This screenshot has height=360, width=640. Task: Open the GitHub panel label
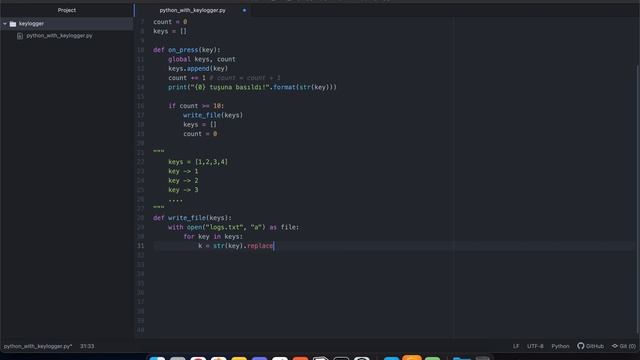(595, 346)
